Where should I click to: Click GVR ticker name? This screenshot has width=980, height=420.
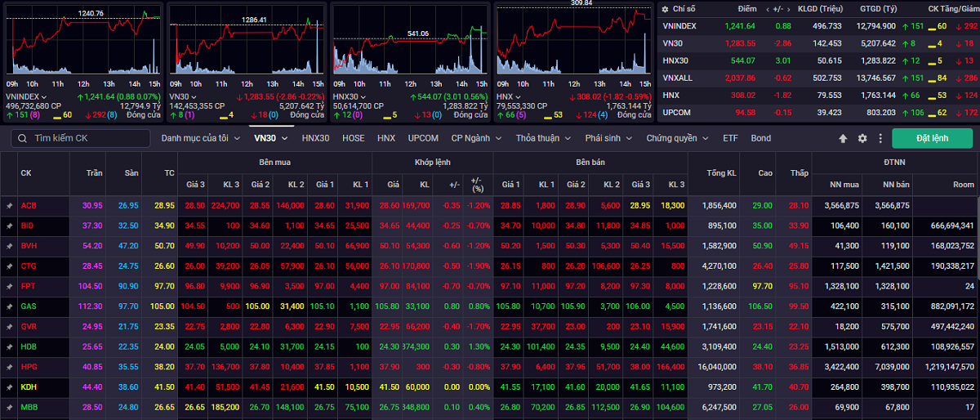point(29,326)
